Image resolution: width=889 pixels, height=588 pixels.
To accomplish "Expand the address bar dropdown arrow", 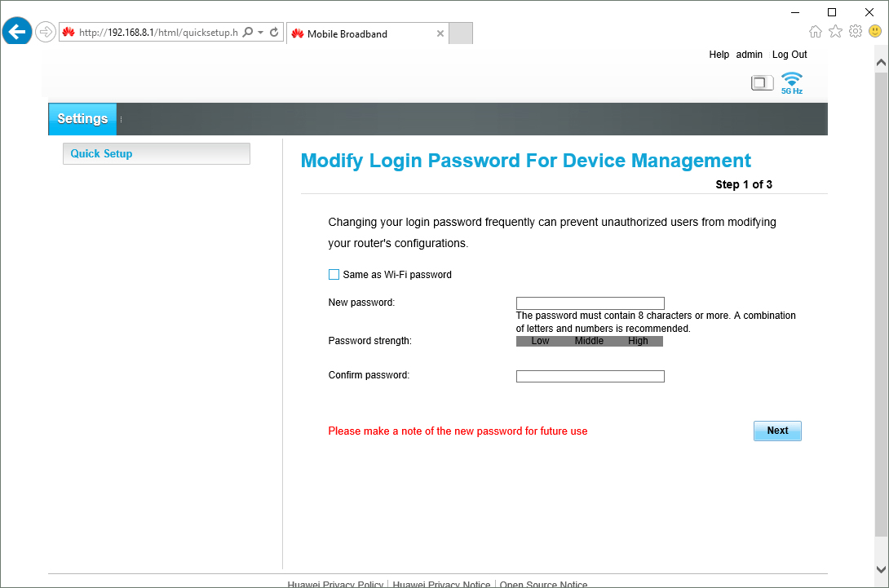I will pos(260,33).
